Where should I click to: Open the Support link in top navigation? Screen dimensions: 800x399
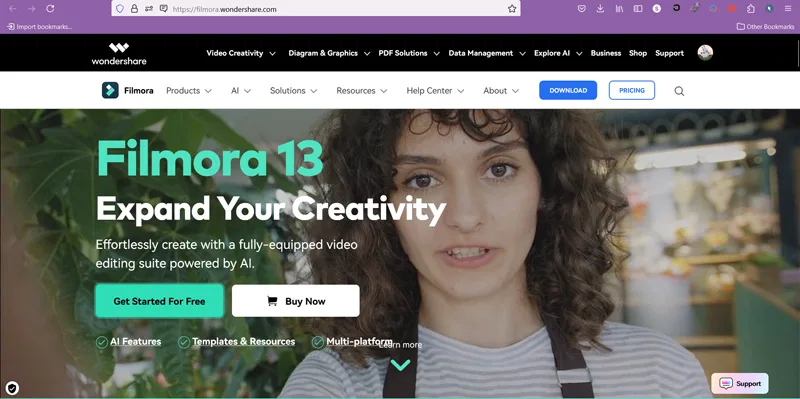[x=669, y=53]
